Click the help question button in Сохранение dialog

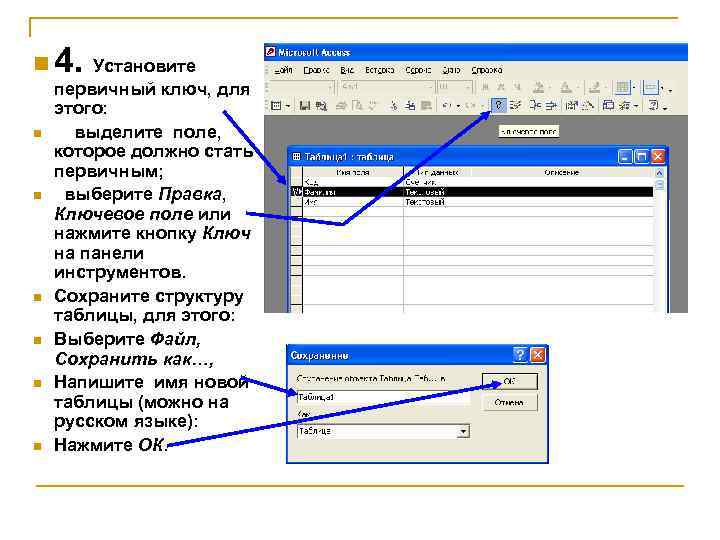pyautogui.click(x=519, y=354)
